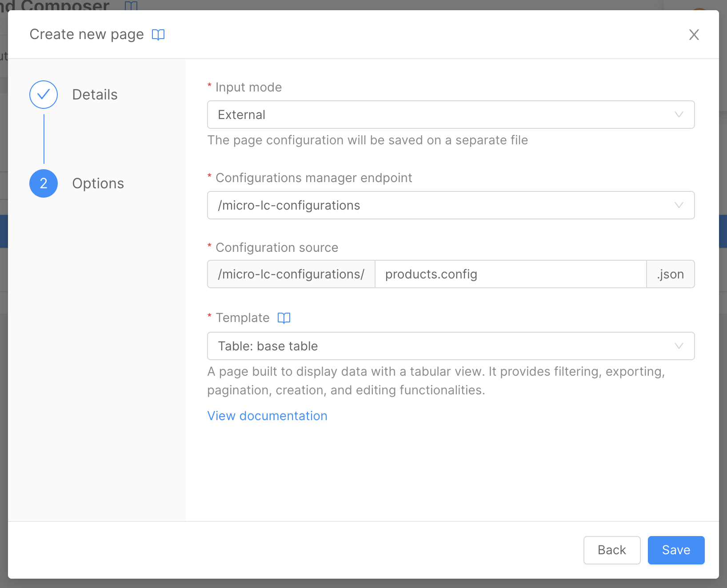Click the products.config file name field
Viewport: 727px width, 588px height.
pyautogui.click(x=510, y=274)
